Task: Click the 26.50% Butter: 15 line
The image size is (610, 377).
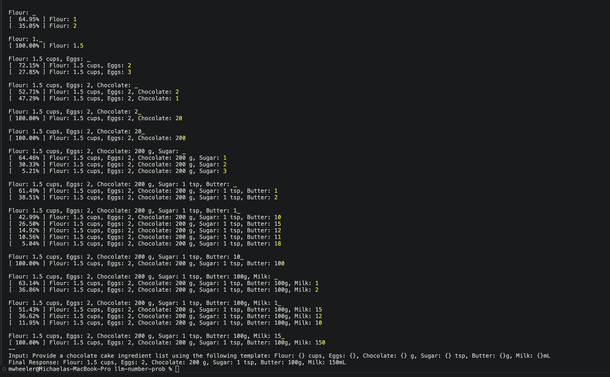Action: point(145,224)
